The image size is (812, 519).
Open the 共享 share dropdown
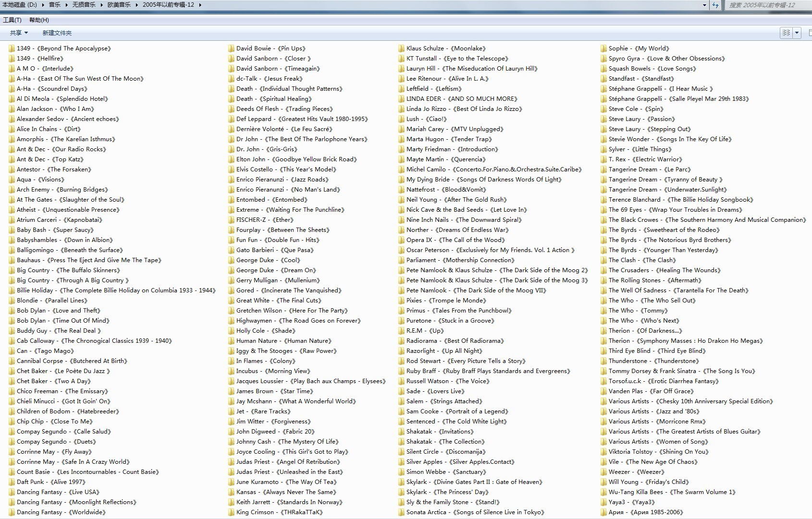click(x=19, y=33)
